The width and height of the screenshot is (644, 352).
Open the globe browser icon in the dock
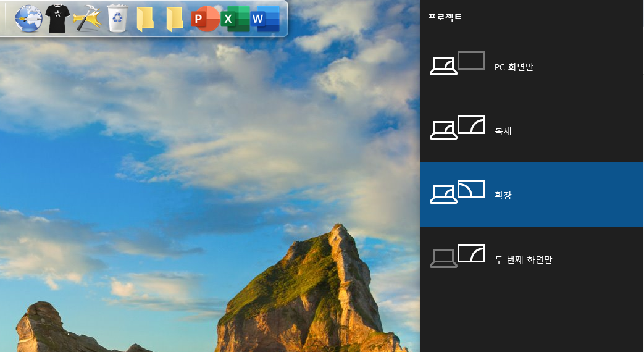(x=28, y=19)
